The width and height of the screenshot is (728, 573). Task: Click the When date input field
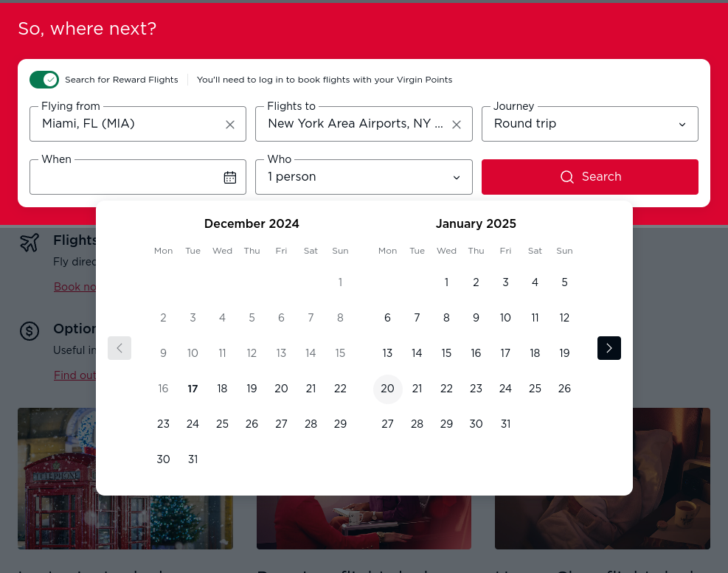(x=138, y=177)
